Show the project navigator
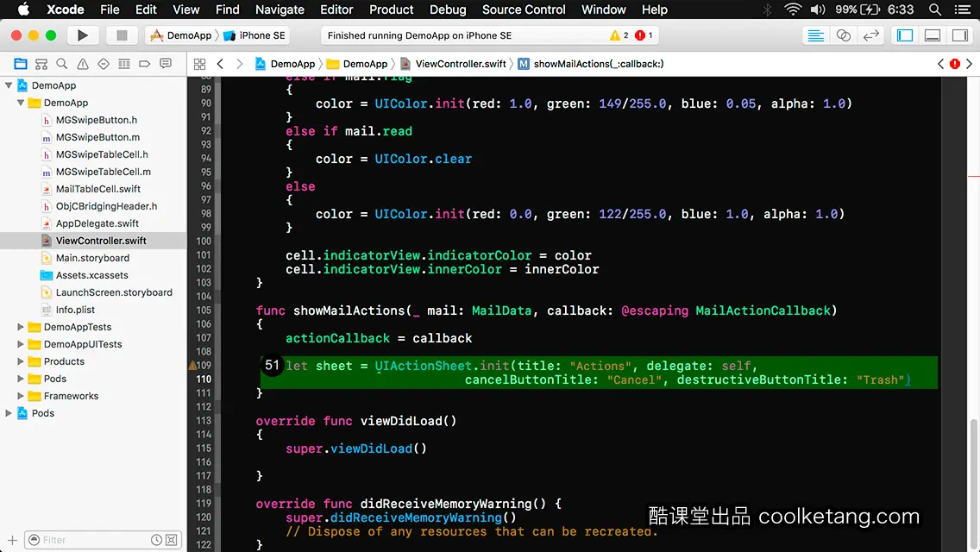980x552 pixels. pos(21,64)
